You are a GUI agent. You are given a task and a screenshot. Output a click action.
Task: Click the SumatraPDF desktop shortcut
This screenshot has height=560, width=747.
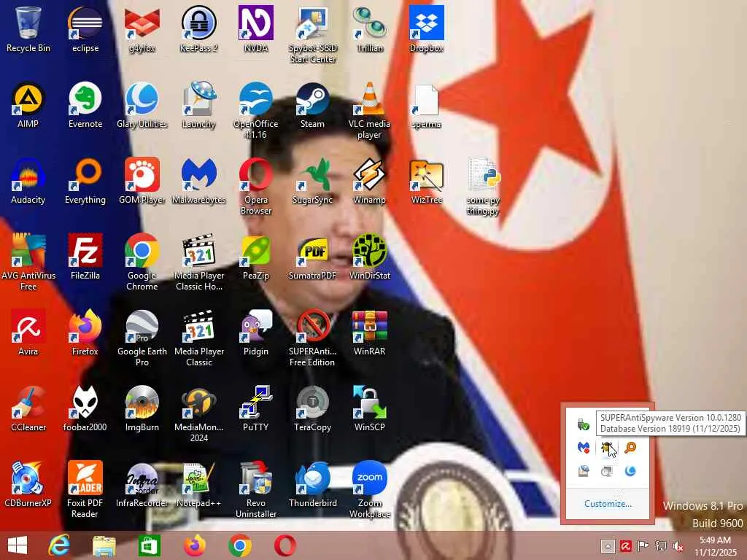pyautogui.click(x=312, y=257)
